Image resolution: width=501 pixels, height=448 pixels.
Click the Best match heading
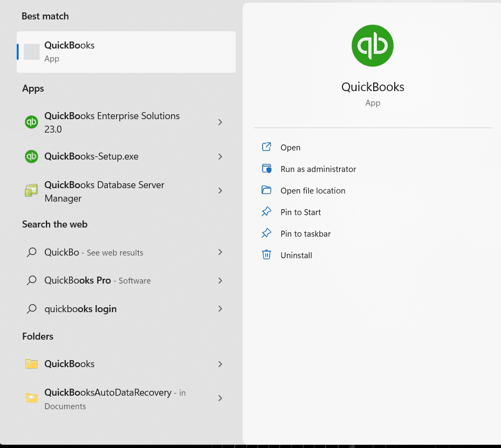click(x=45, y=16)
